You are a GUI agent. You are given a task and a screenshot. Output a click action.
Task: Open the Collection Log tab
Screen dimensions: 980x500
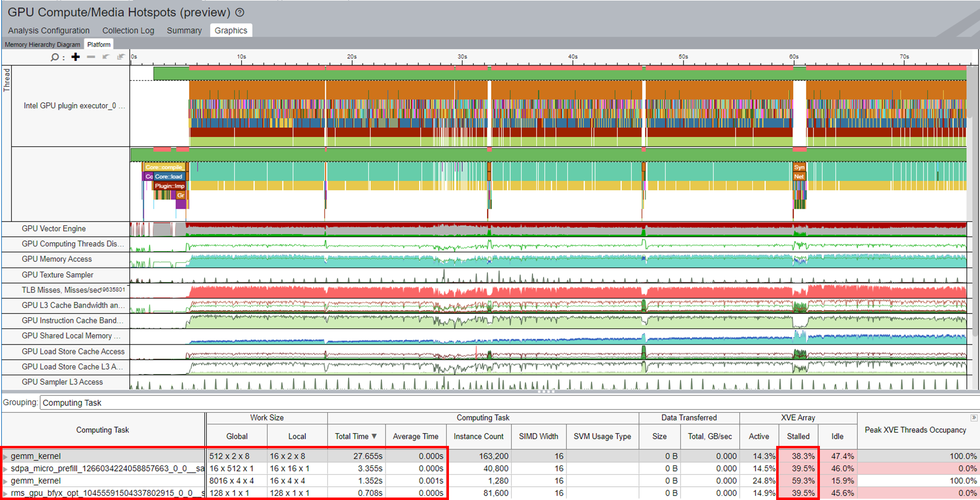pyautogui.click(x=128, y=31)
